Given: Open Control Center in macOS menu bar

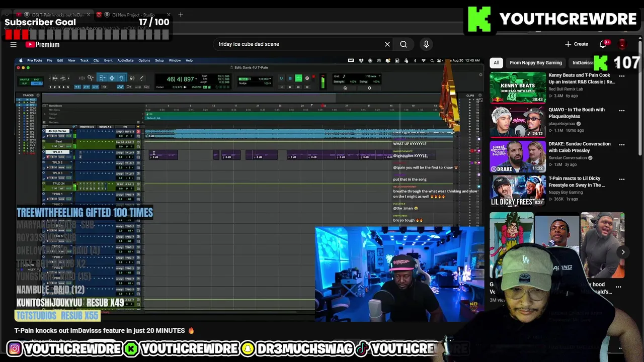Looking at the screenshot, I should [x=439, y=60].
